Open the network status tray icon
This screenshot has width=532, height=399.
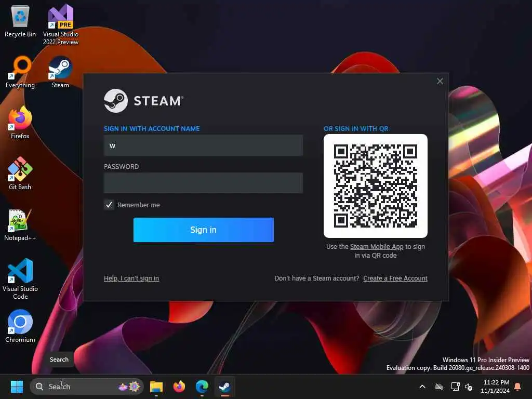[x=455, y=387]
